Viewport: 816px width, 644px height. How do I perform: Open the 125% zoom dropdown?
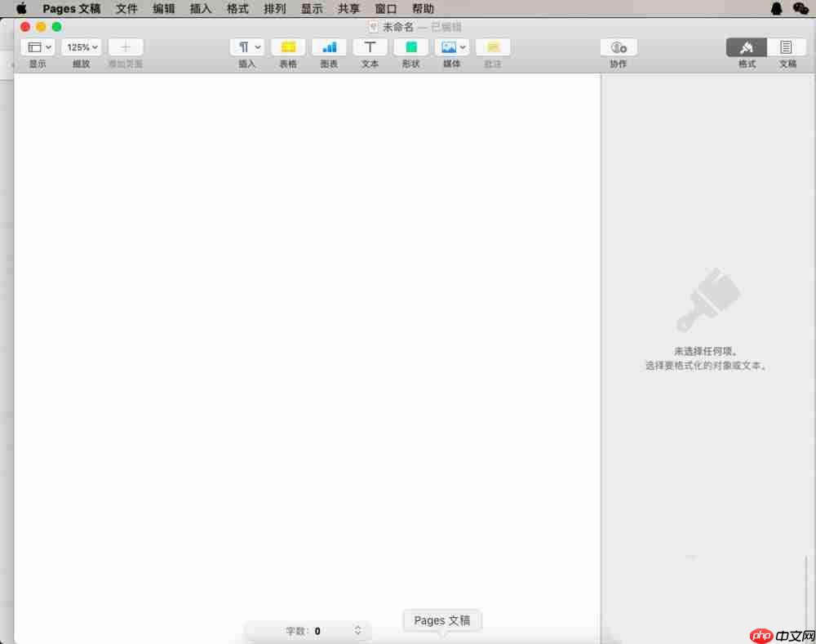(x=82, y=47)
